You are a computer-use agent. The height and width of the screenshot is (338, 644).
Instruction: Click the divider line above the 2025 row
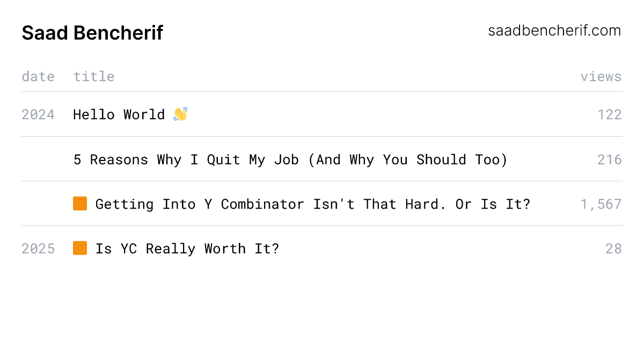[322, 226]
